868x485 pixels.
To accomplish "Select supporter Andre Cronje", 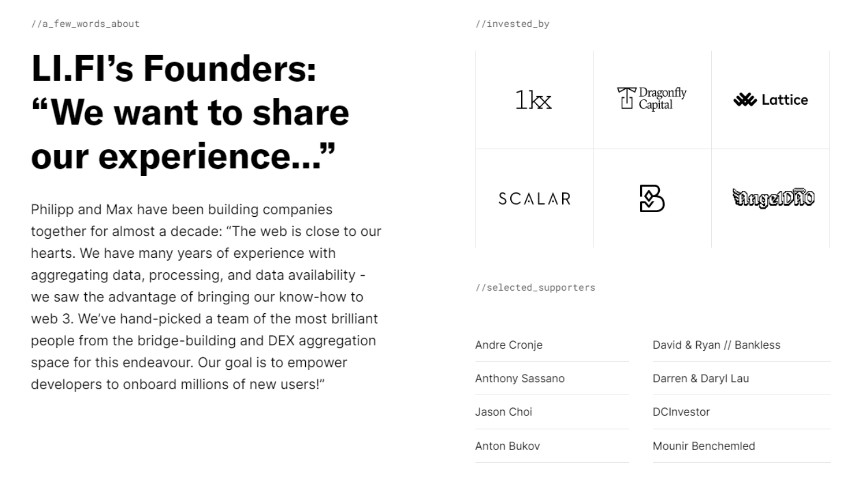I will (508, 345).
